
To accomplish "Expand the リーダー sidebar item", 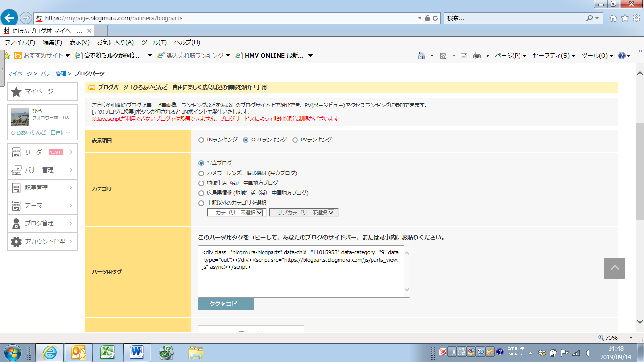I will [x=42, y=152].
